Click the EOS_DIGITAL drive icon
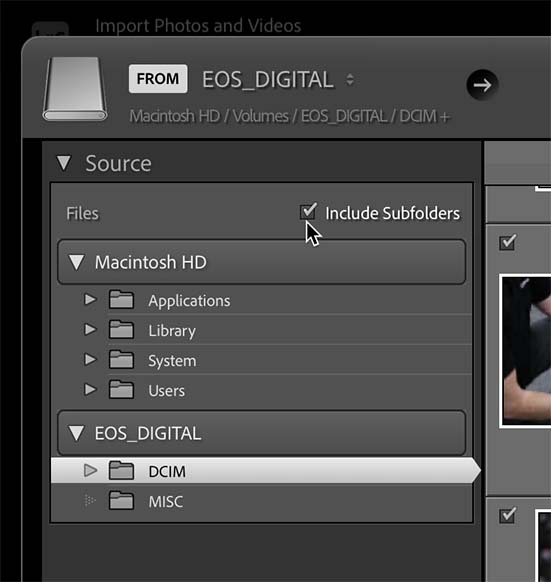Viewport: 551px width, 582px height. (75, 89)
